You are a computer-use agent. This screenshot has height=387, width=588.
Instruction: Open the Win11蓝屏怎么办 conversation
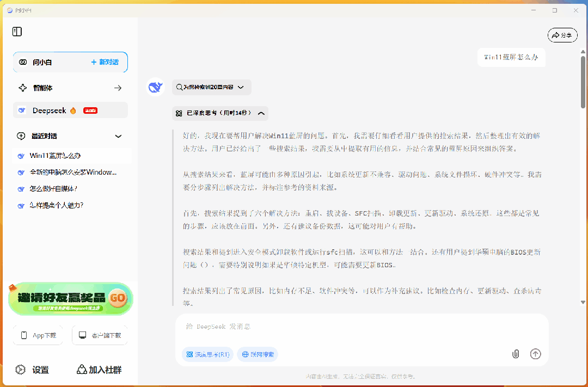(x=72, y=156)
